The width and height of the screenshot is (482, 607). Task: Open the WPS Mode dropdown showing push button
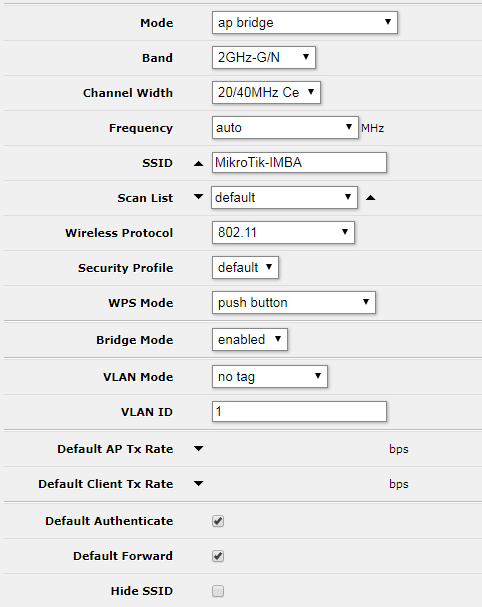(x=294, y=302)
